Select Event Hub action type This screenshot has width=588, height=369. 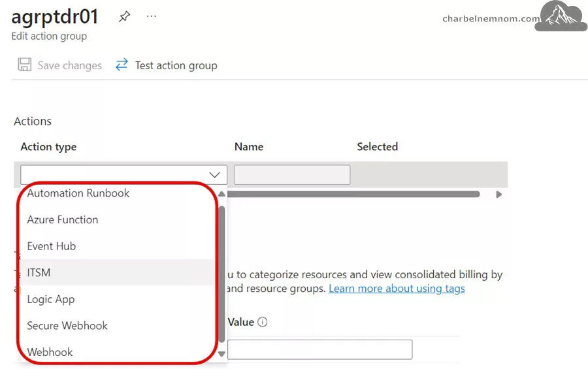pos(117,246)
